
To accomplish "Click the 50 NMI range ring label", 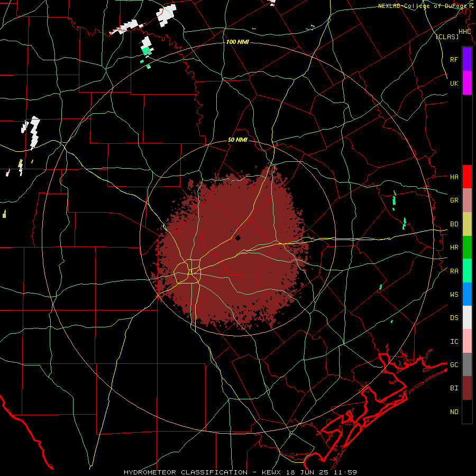I will (x=237, y=140).
